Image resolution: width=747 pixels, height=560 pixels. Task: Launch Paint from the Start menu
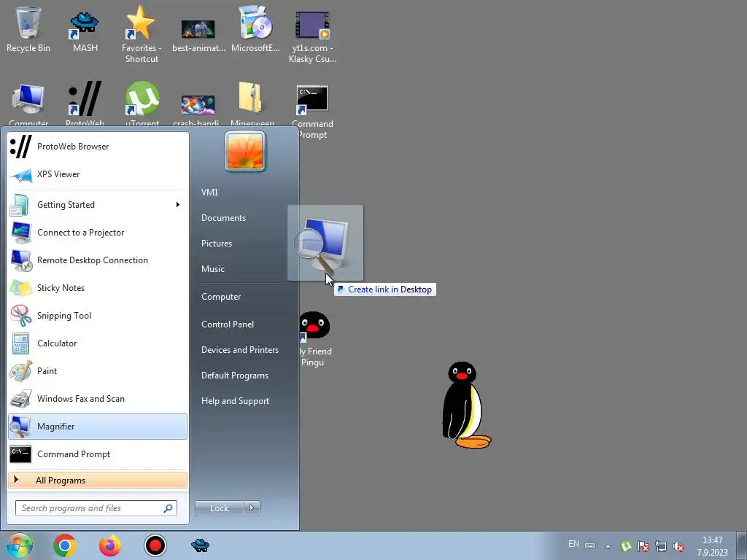tap(98, 371)
